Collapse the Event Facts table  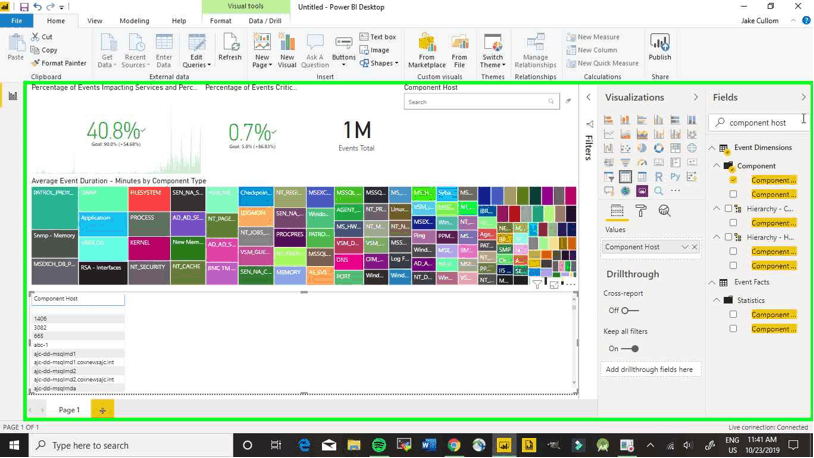click(x=712, y=282)
